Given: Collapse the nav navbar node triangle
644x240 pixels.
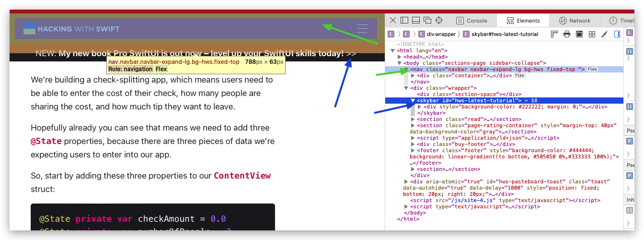Looking at the screenshot, I should tap(406, 69).
